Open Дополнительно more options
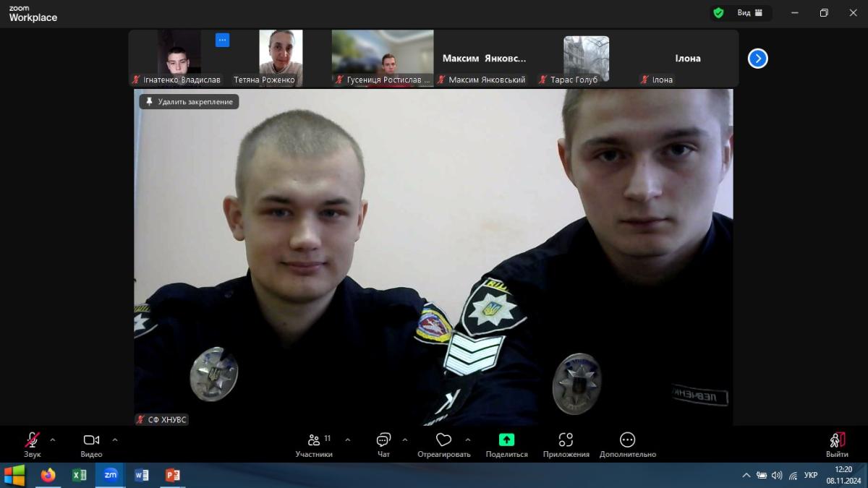 pos(628,444)
